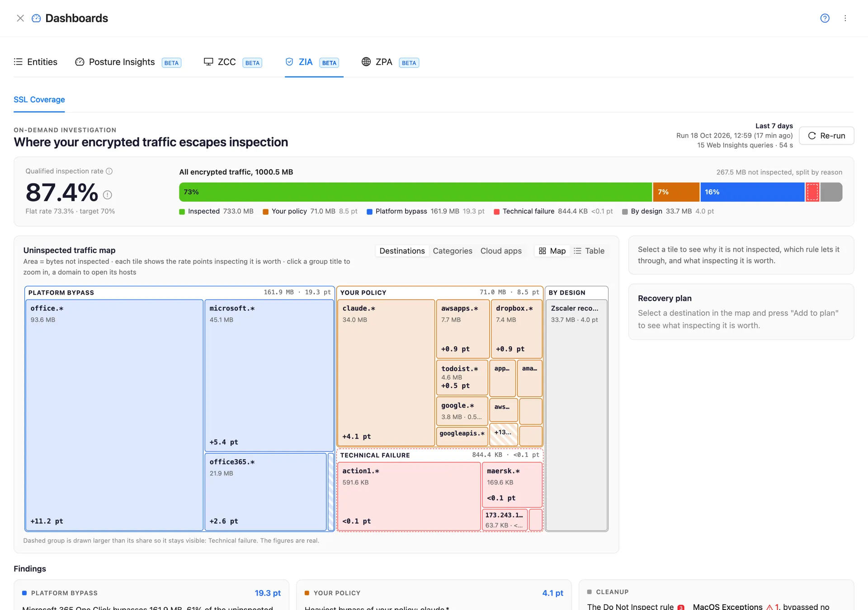The height and width of the screenshot is (610, 868).
Task: Open the office.* tile
Action: pyautogui.click(x=114, y=415)
